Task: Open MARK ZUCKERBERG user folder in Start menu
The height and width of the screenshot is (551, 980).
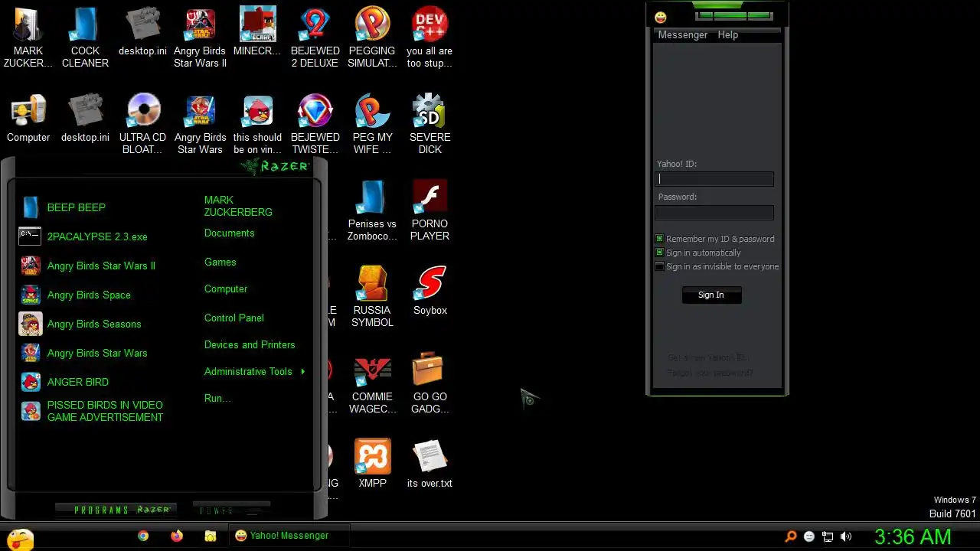Action: pos(238,206)
